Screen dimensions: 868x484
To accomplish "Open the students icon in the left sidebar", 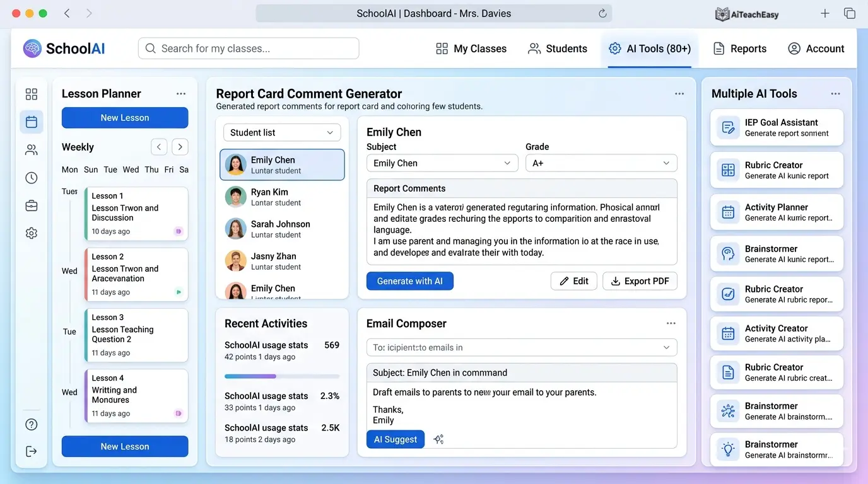I will click(32, 149).
